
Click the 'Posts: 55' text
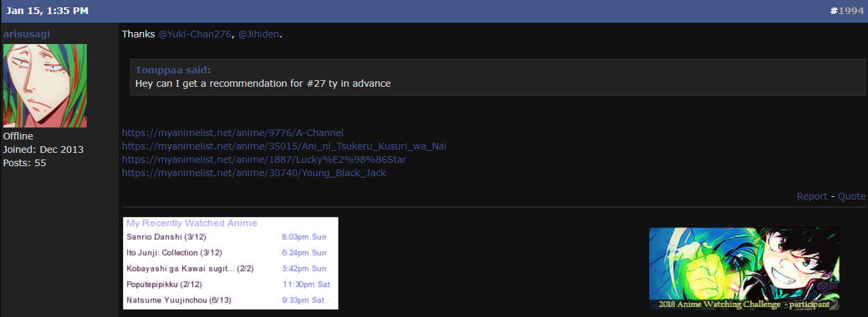pos(25,163)
